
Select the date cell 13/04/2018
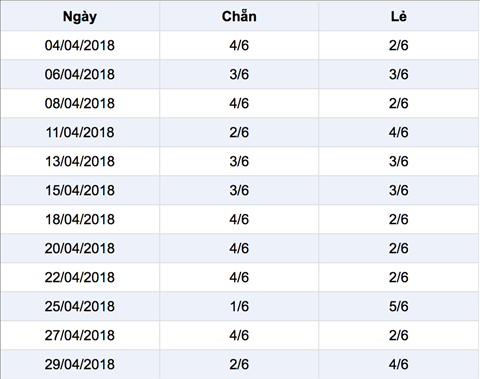click(x=80, y=161)
